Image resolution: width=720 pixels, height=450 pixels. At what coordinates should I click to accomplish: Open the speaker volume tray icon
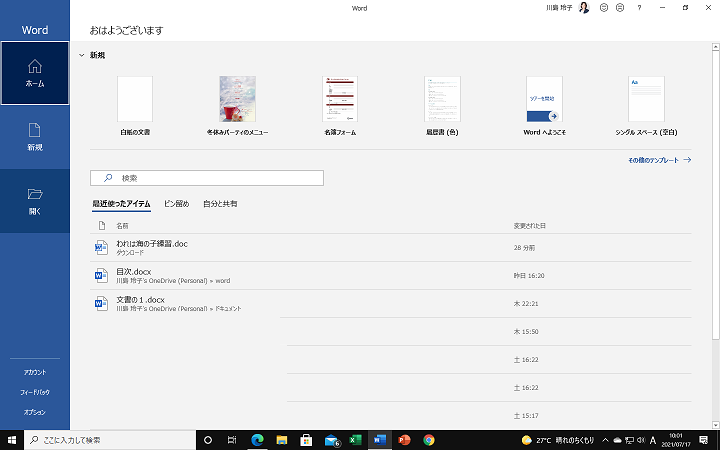[x=641, y=440]
